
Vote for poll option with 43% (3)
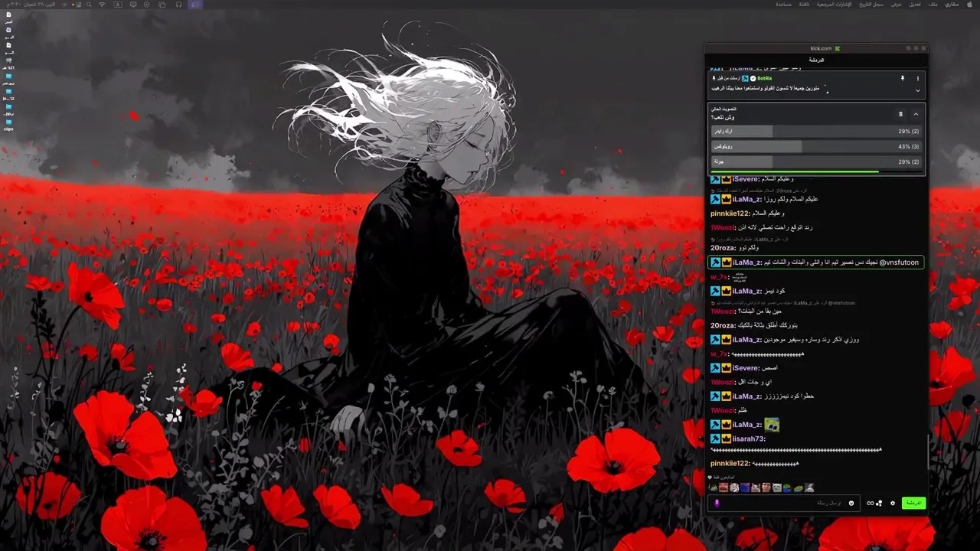tap(816, 146)
